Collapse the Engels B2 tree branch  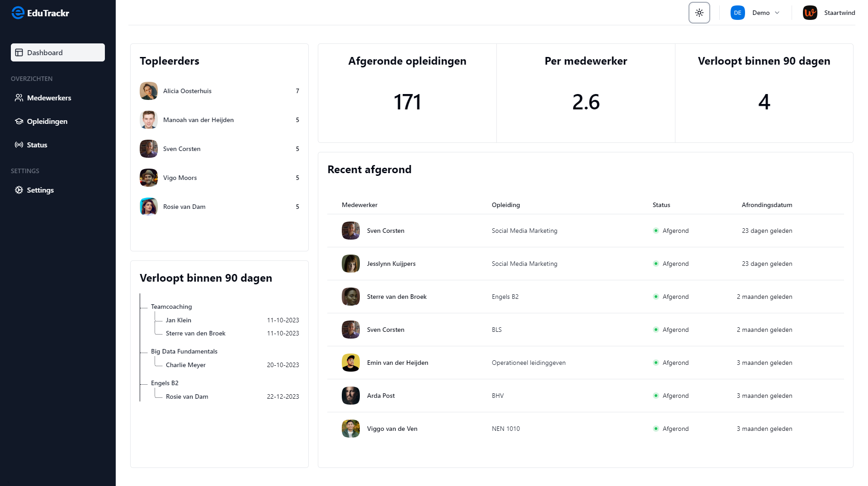[165, 383]
